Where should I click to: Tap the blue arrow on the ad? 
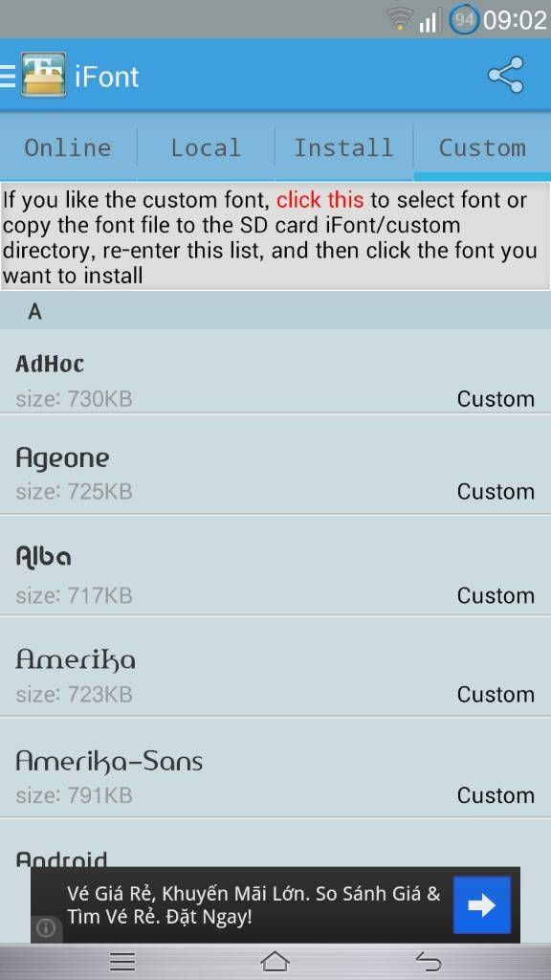pos(482,905)
